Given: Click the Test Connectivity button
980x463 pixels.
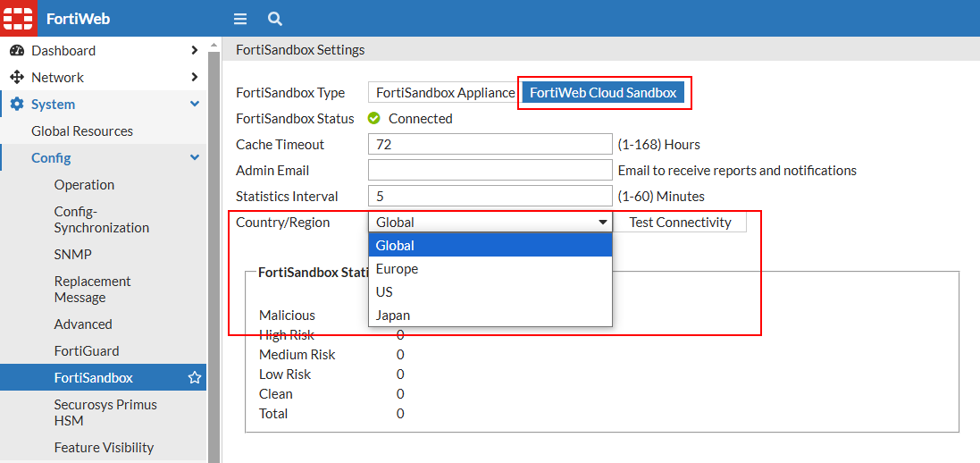Looking at the screenshot, I should click(680, 223).
